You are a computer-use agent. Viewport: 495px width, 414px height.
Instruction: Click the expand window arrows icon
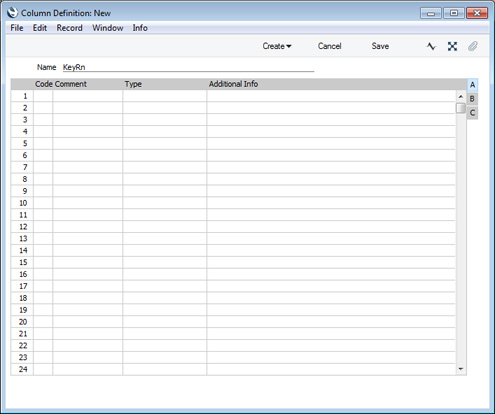coord(452,46)
